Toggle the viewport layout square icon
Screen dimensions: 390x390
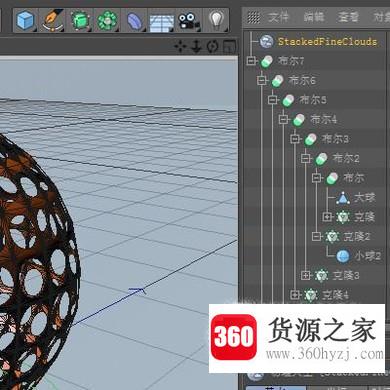pyautogui.click(x=229, y=47)
